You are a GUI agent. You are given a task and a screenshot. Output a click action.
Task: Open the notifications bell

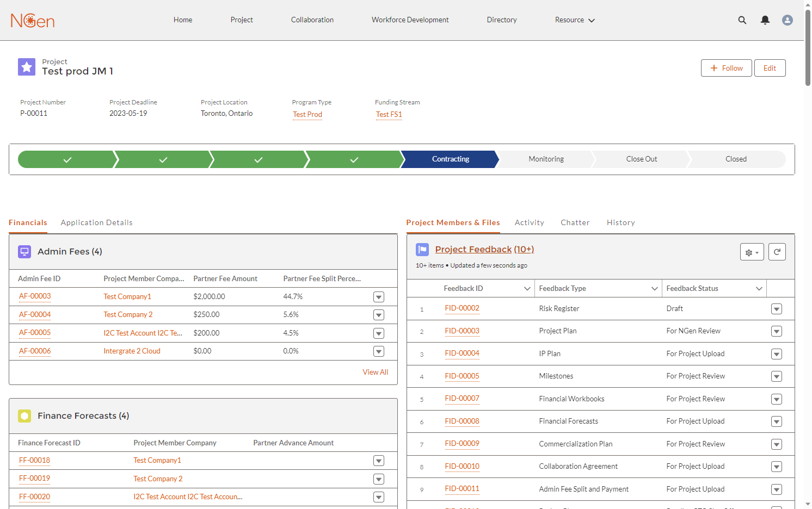[765, 20]
